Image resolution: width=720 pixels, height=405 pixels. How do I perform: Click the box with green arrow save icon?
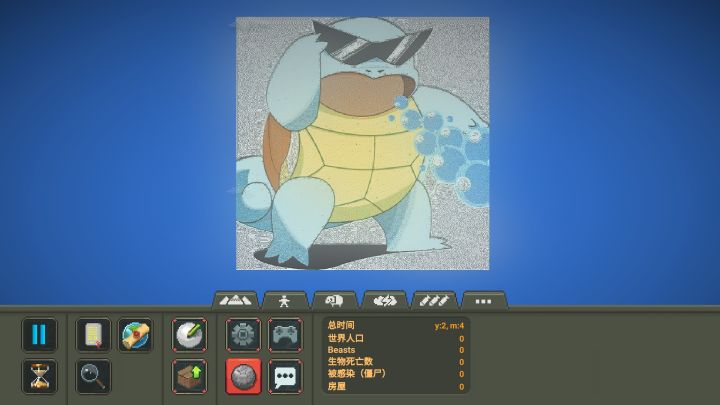tap(189, 377)
